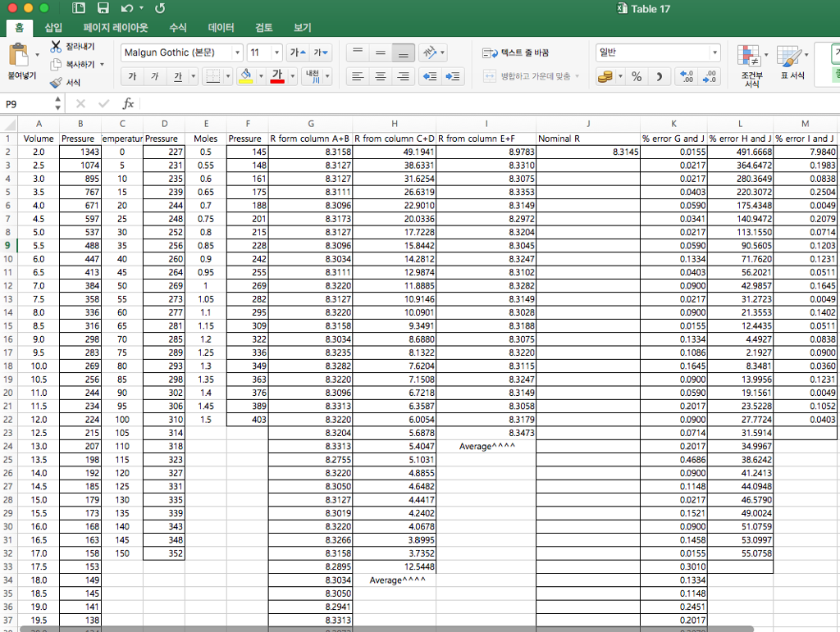The width and height of the screenshot is (840, 632).
Task: Click the select all corner button
Action: click(9, 124)
